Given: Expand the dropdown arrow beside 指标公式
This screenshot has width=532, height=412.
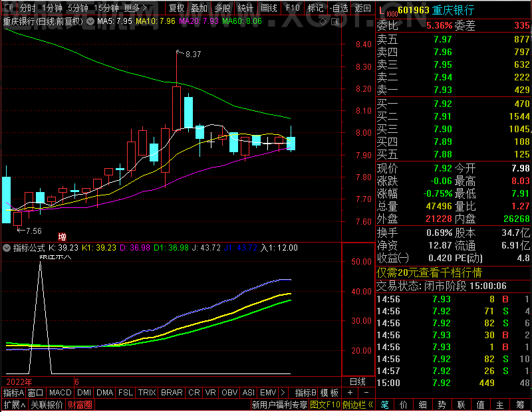Looking at the screenshot, I should [x=7, y=248].
